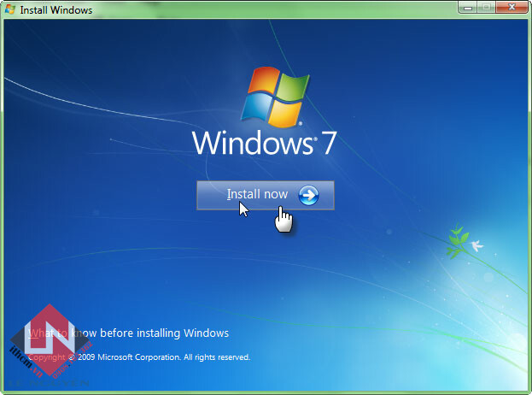The height and width of the screenshot is (395, 532).
Task: Open What to know before installing Windows
Action: [x=129, y=333]
